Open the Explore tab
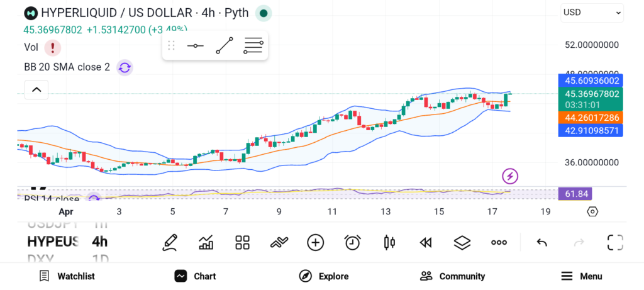 tap(323, 276)
